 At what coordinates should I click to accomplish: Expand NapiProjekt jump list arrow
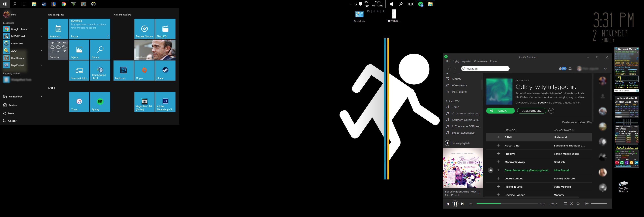41,65
